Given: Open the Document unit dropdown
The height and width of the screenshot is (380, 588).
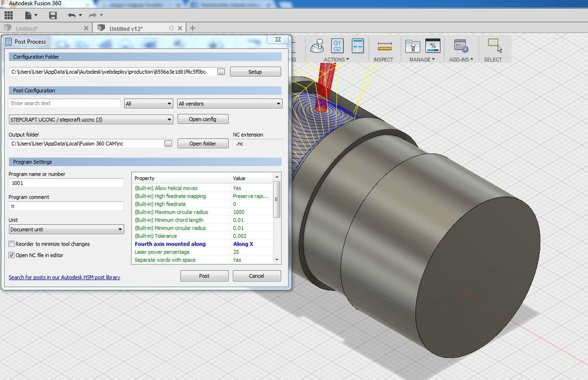Looking at the screenshot, I should 67,229.
